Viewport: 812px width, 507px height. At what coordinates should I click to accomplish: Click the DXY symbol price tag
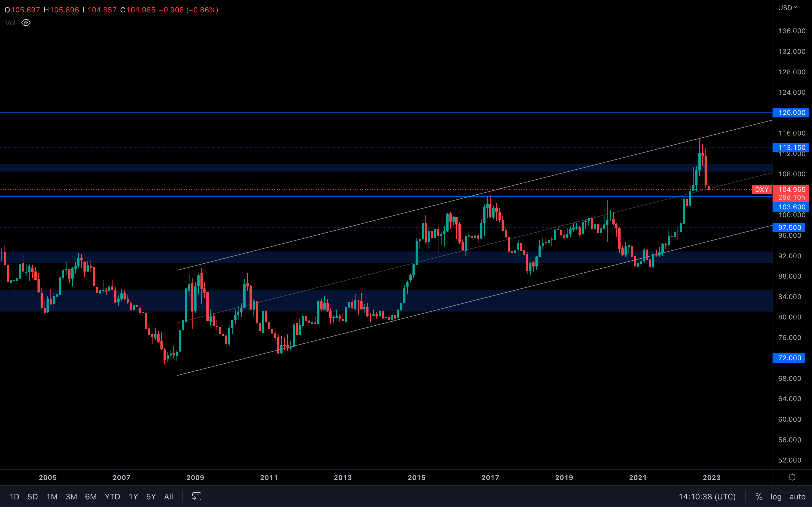point(761,190)
